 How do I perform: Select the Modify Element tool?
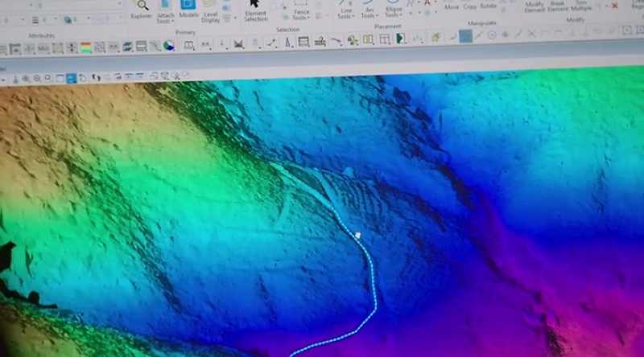(535, 6)
